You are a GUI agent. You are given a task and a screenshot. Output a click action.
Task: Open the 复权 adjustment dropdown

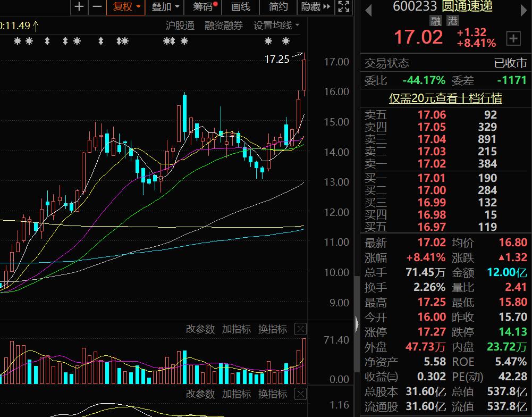[127, 7]
